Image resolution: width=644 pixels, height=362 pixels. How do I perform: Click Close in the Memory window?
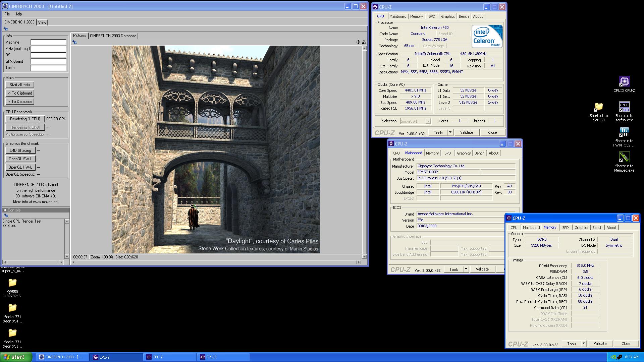tap(626, 344)
